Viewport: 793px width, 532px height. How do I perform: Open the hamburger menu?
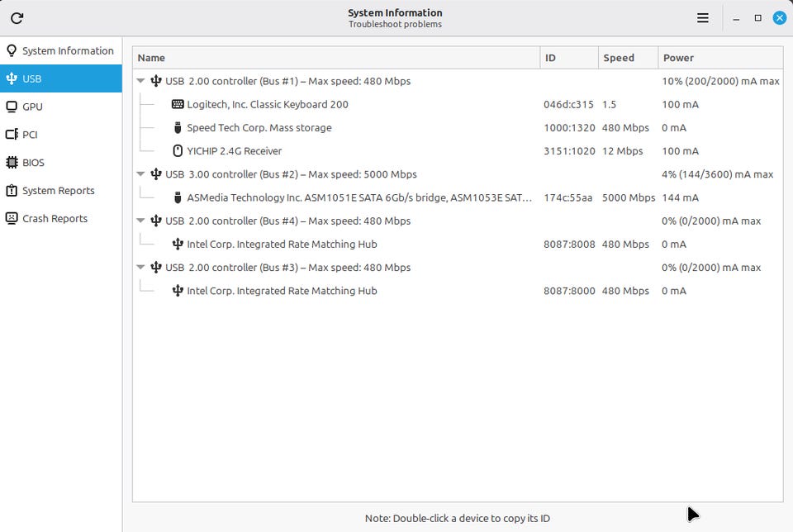click(703, 18)
